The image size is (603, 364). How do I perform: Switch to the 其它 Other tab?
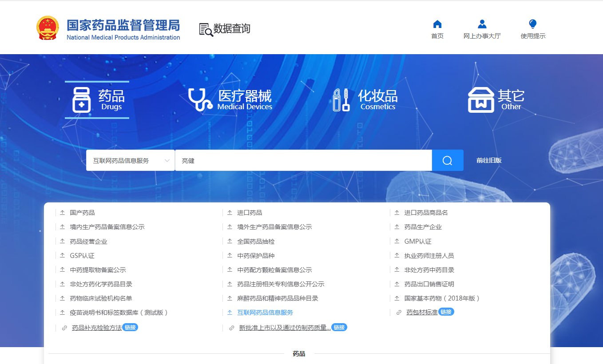[496, 100]
